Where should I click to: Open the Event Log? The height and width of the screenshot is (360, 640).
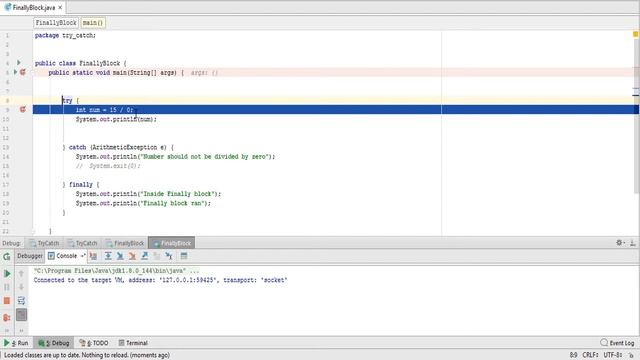point(618,343)
